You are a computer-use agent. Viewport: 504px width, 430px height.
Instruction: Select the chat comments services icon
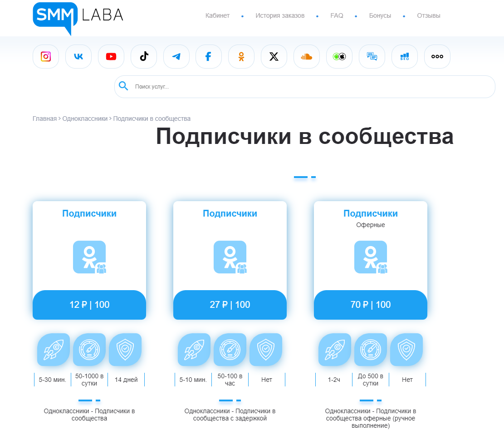[372, 57]
